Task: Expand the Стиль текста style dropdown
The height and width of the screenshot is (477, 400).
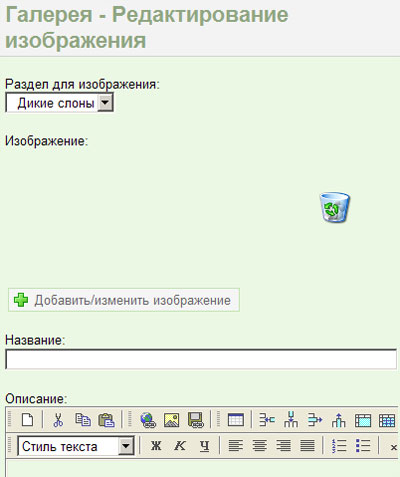Action: 76,446
